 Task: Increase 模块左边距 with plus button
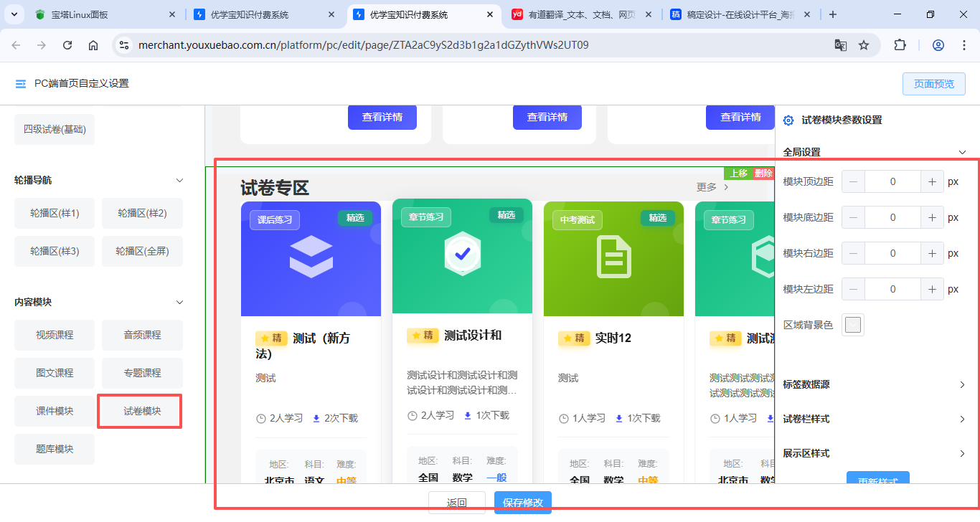(932, 289)
